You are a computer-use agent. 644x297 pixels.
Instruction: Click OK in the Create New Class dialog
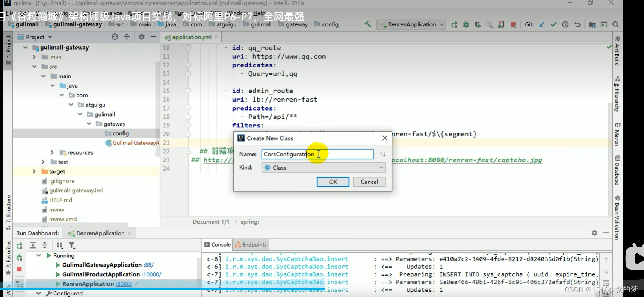[333, 182]
